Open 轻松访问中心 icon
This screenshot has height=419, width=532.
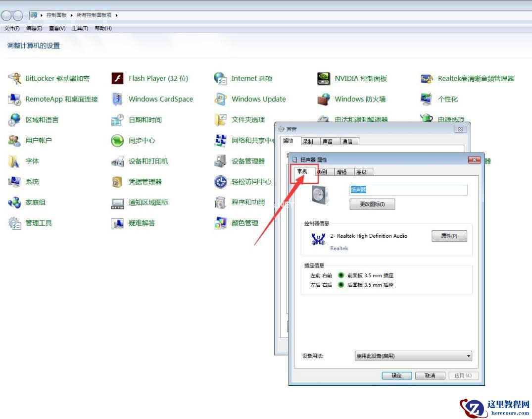[x=221, y=182]
